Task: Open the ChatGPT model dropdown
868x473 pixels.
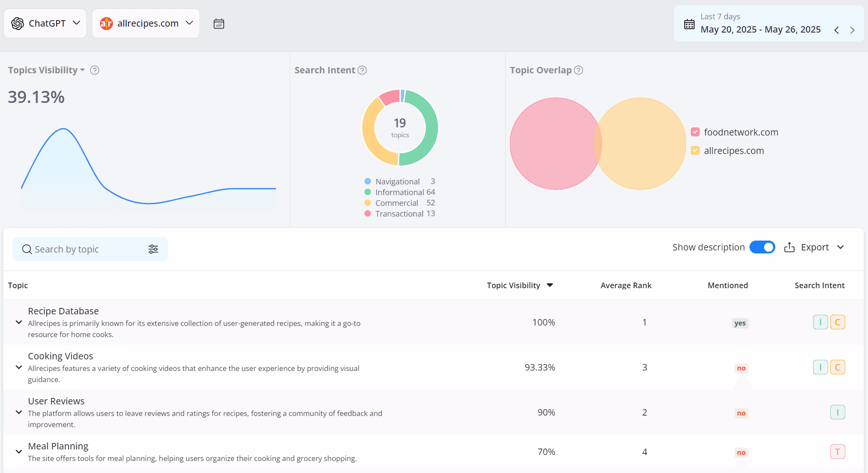Action: point(46,24)
